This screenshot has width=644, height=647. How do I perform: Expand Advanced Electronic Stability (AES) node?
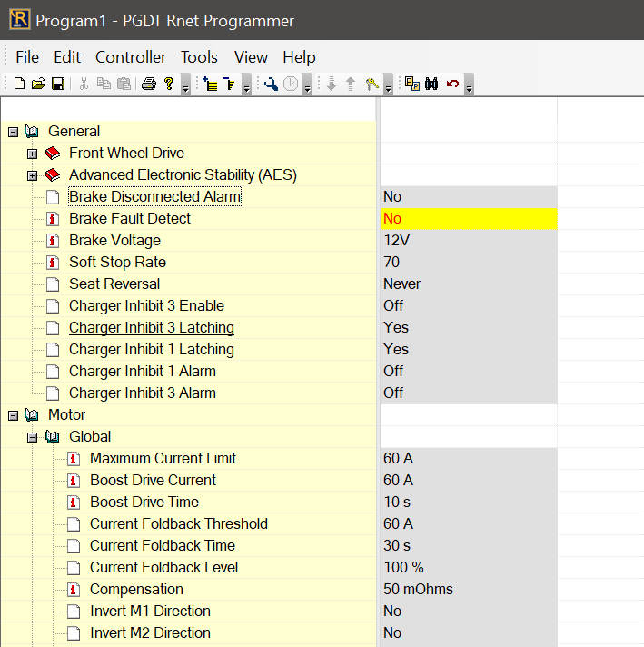[33, 175]
